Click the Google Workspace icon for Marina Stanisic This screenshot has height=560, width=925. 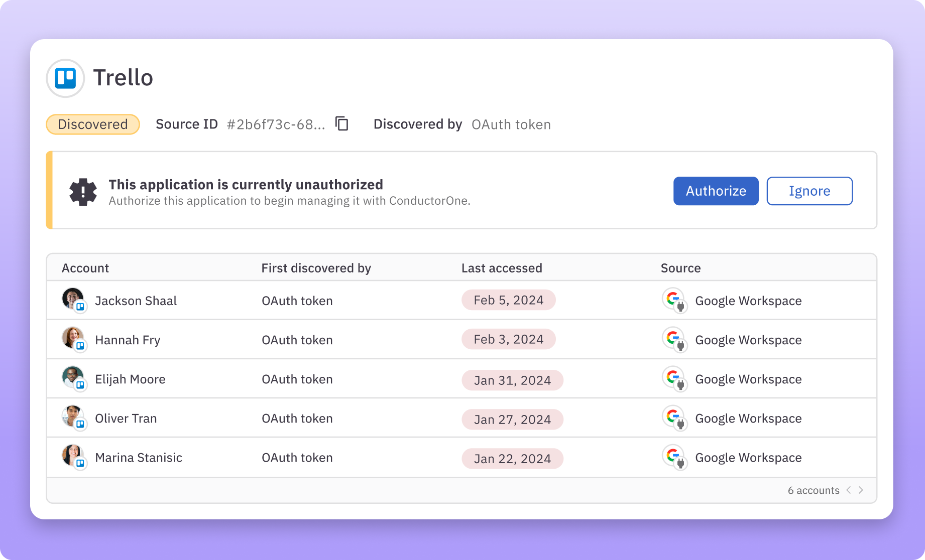[675, 457]
